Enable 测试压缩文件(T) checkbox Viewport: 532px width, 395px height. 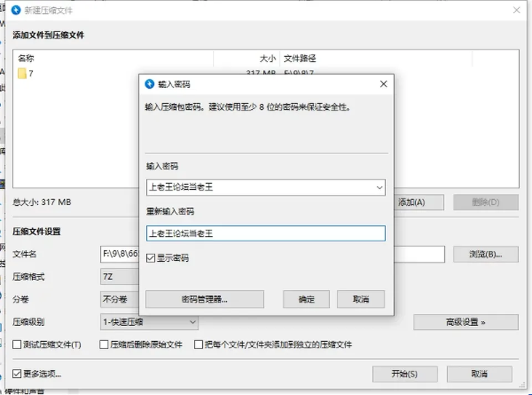pyautogui.click(x=17, y=345)
